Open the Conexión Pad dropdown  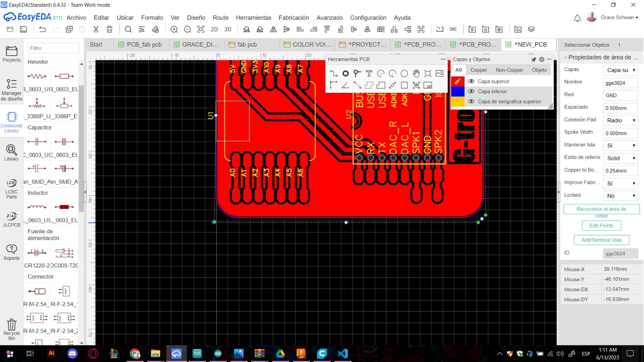[x=620, y=120]
